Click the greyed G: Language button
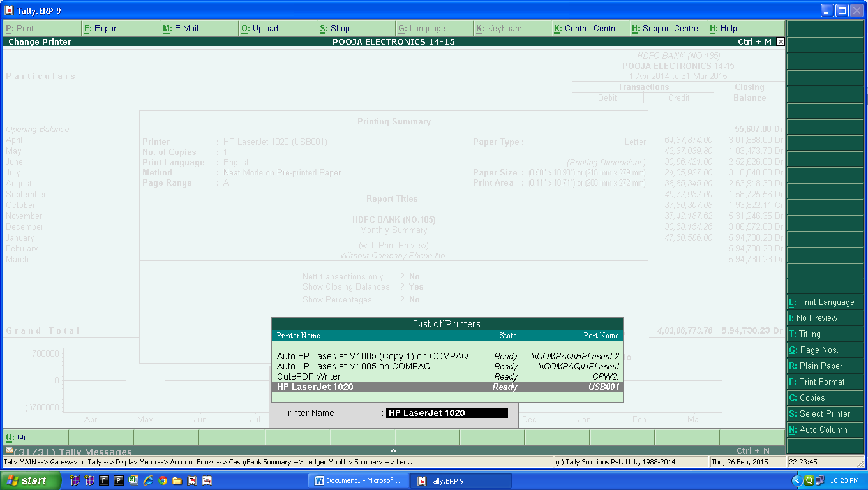The height and width of the screenshot is (490, 868). tap(434, 28)
